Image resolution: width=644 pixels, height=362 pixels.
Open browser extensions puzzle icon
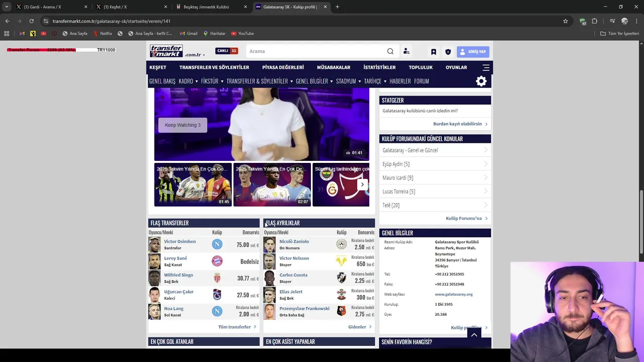click(x=595, y=21)
